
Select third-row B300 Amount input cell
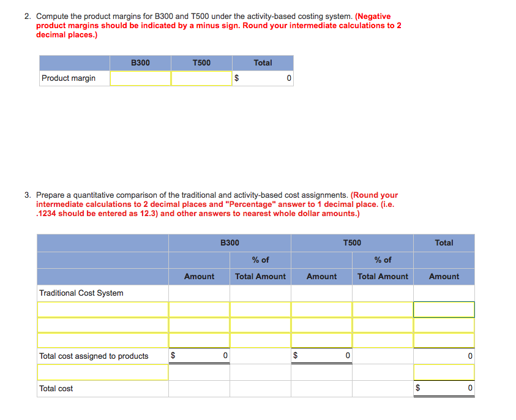pyautogui.click(x=199, y=340)
